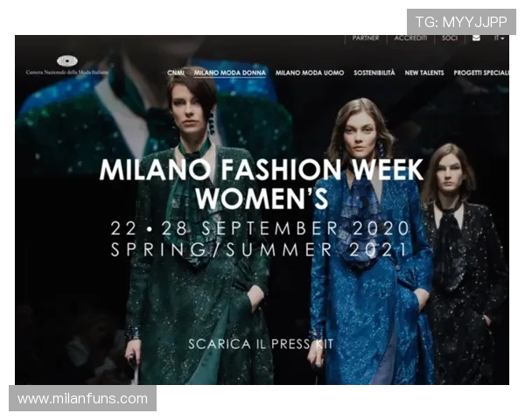This screenshot has height=420, width=525.
Task: Open the SOSTENIBILITÀ menu item
Action: [x=374, y=73]
